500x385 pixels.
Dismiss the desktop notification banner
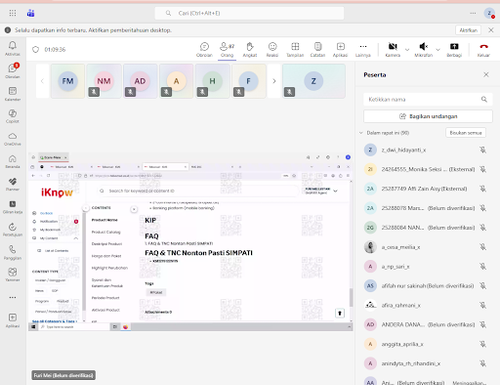coord(491,30)
